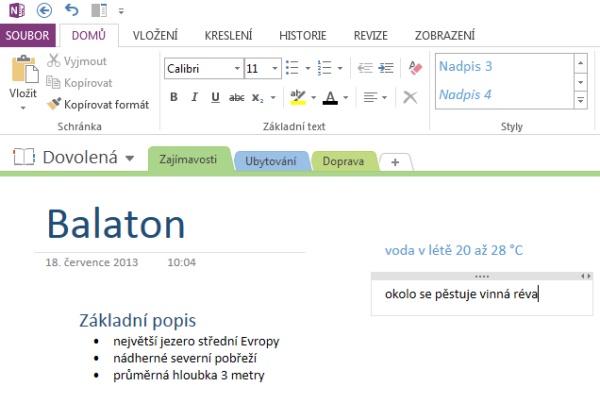Expand the full styles gallery
600x420 pixels.
pyautogui.click(x=580, y=101)
